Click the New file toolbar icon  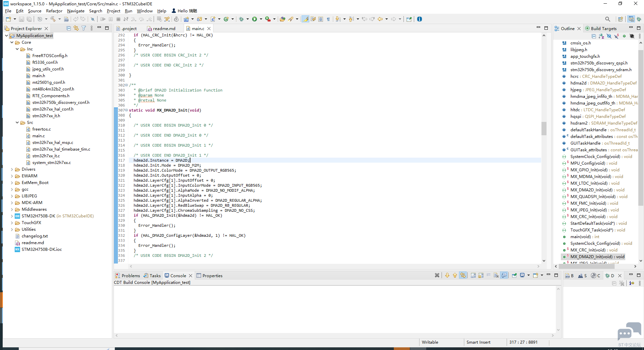point(8,19)
